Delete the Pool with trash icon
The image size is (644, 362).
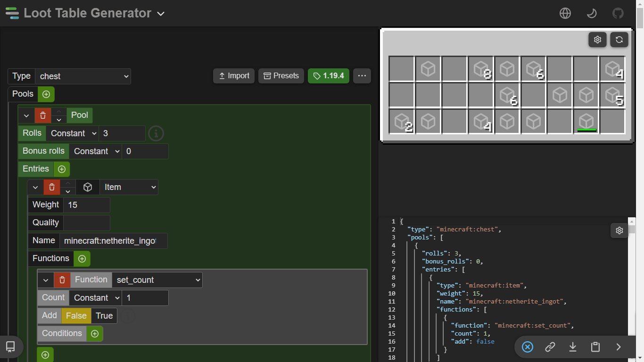(x=43, y=115)
